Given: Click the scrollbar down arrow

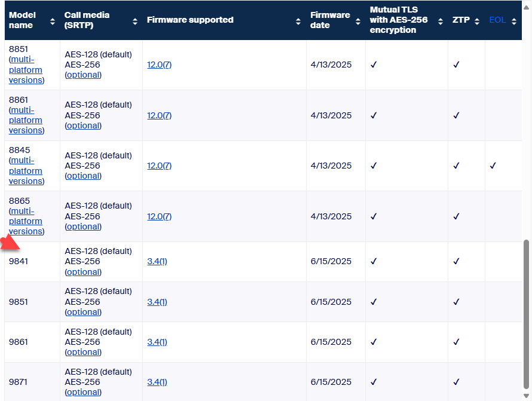Looking at the screenshot, I should (526, 396).
